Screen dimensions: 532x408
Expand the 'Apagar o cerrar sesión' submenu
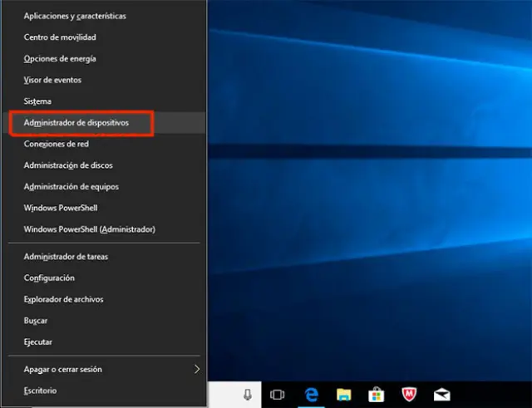(196, 369)
